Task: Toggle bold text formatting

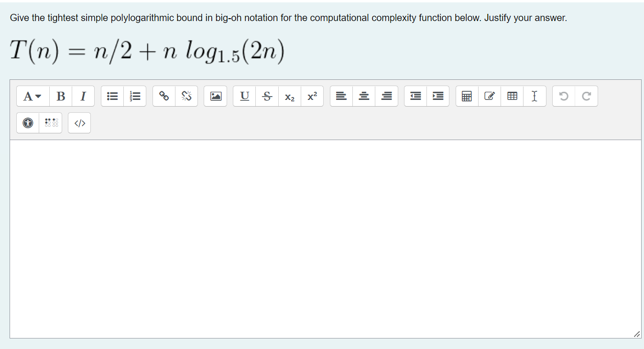Action: (61, 96)
